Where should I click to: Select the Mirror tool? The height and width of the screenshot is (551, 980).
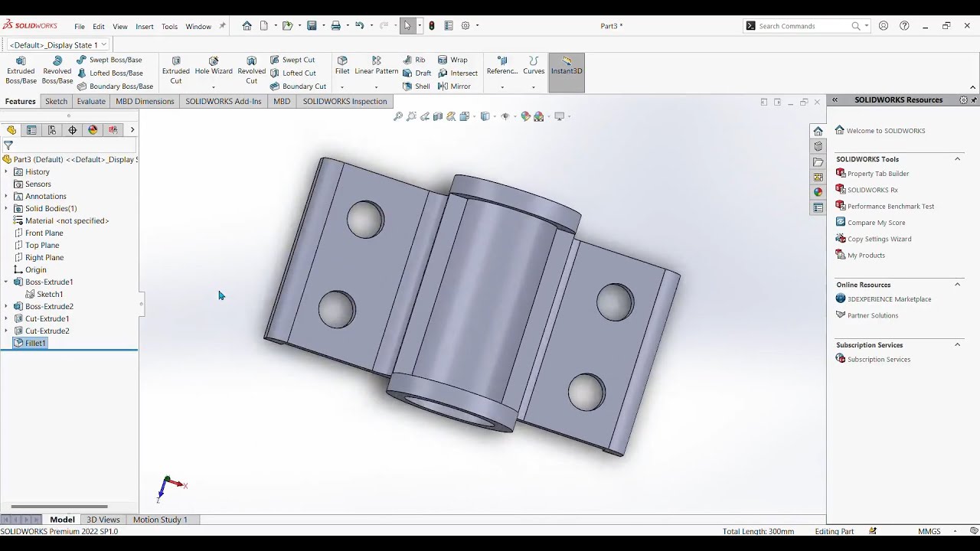454,86
